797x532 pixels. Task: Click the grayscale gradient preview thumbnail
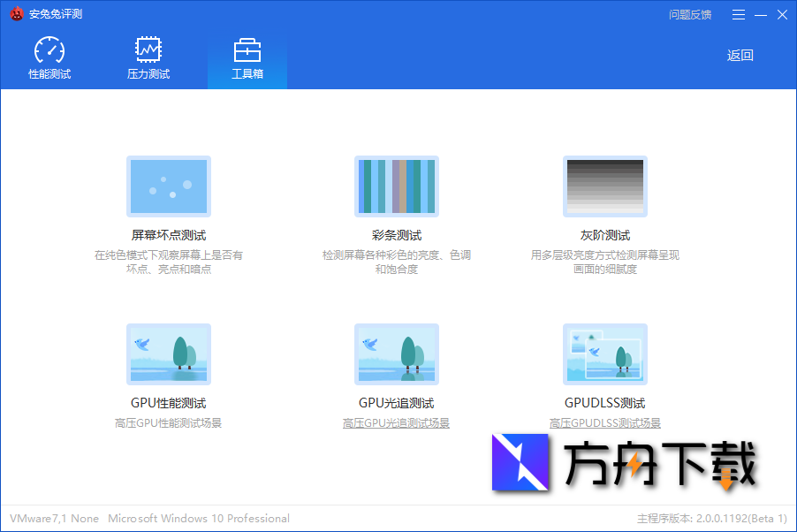[x=604, y=186]
